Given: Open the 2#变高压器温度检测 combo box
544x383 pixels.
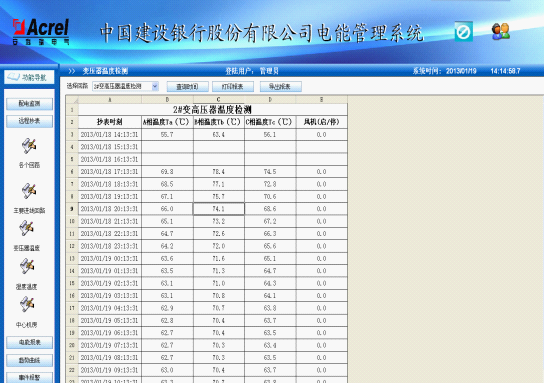Looking at the screenshot, I should (125, 86).
